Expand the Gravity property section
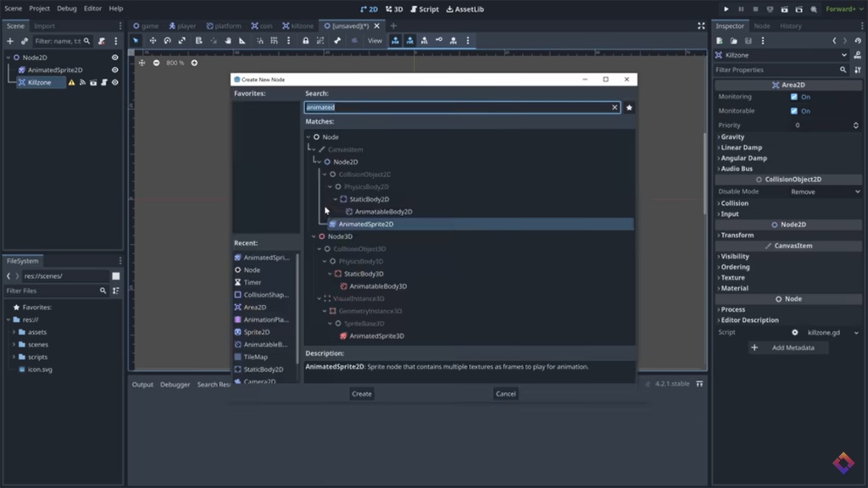Image resolution: width=868 pixels, height=488 pixels. [x=732, y=136]
